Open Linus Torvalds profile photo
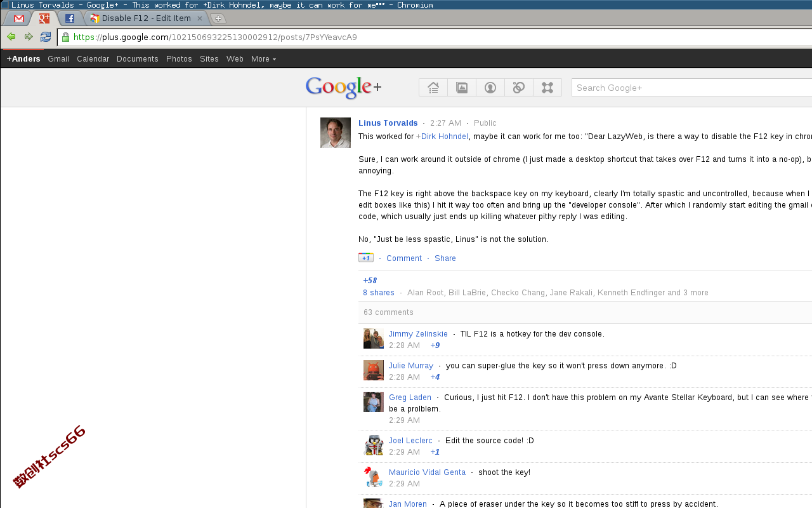The width and height of the screenshot is (812, 508). click(336, 133)
